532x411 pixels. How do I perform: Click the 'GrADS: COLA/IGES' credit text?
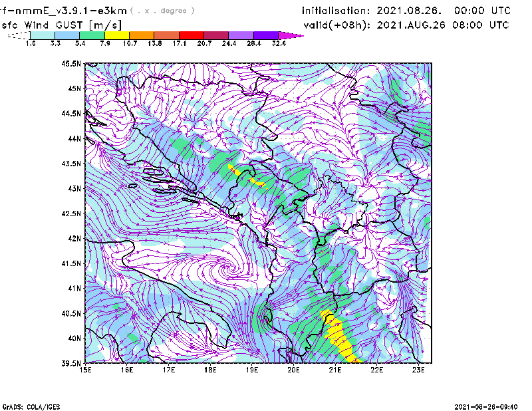pos(31,407)
